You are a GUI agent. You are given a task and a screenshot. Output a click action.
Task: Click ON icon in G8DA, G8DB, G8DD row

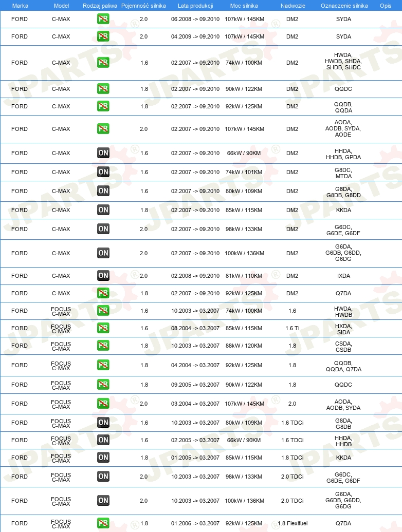[x=103, y=191]
